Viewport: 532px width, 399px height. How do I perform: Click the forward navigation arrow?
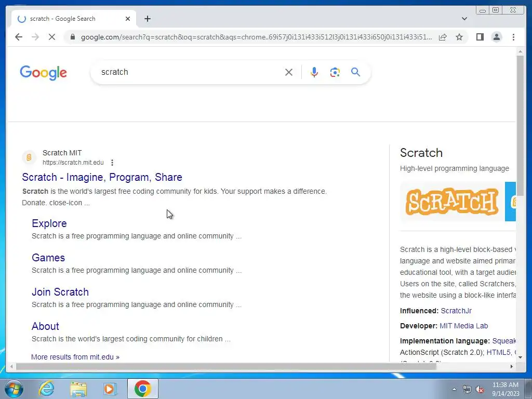tap(35, 37)
